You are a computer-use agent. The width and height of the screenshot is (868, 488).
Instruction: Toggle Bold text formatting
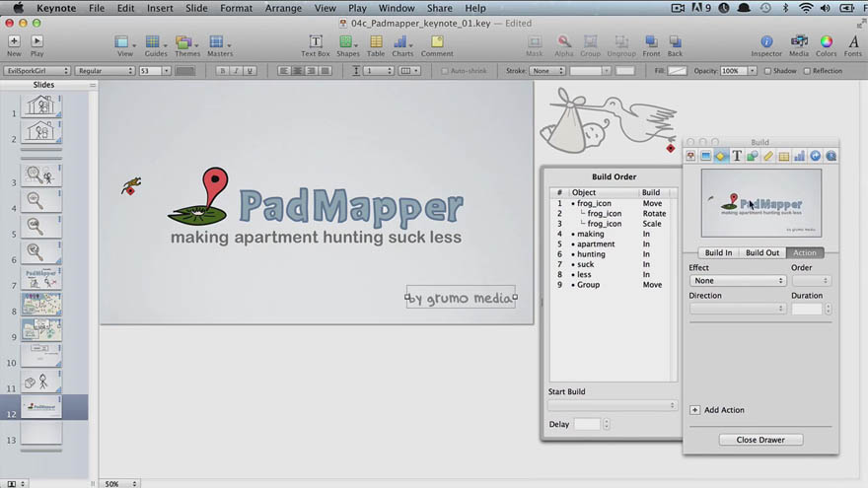point(223,71)
